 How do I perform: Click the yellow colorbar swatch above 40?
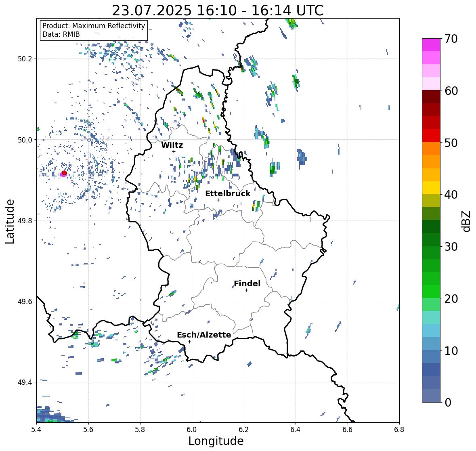pos(431,188)
